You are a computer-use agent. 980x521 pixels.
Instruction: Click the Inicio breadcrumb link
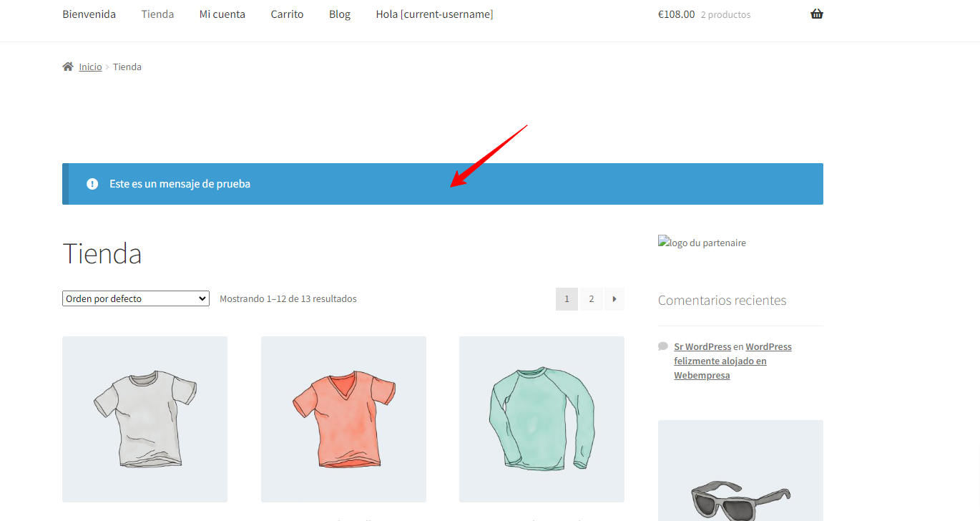(x=90, y=67)
